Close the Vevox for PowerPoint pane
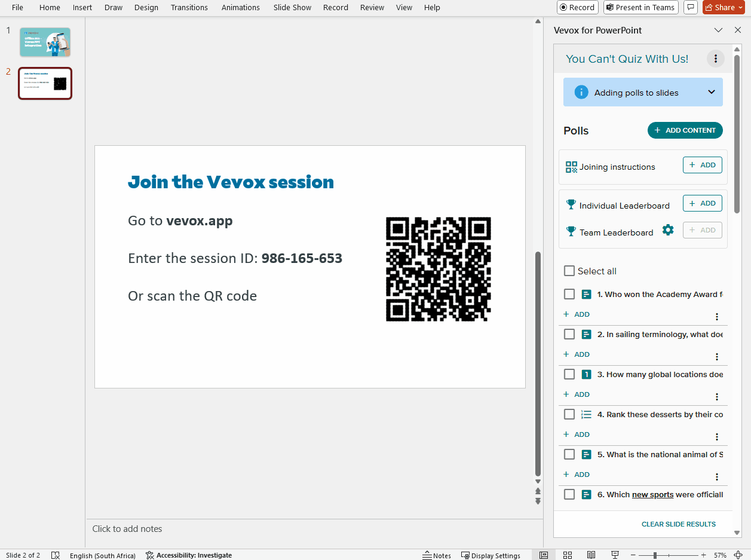This screenshot has height=560, width=751. click(738, 30)
